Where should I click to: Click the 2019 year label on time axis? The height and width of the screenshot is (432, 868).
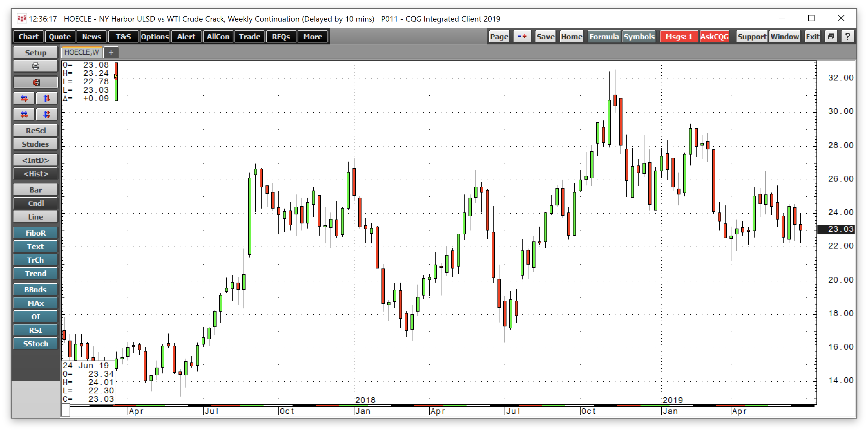(672, 400)
